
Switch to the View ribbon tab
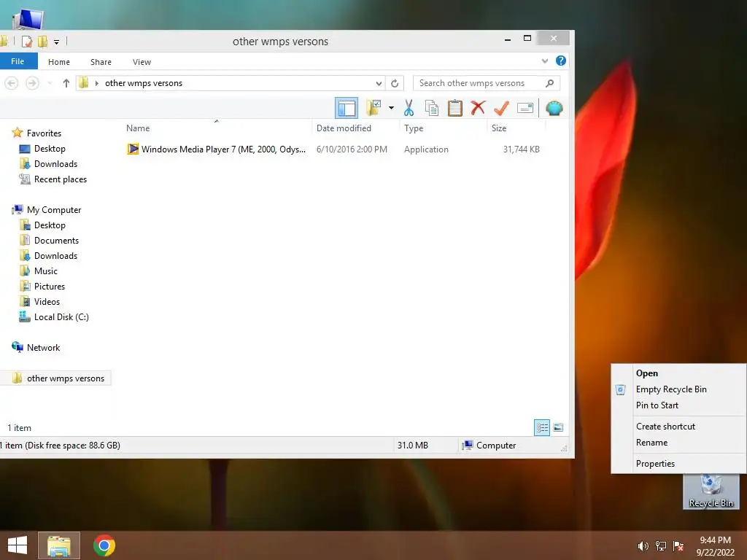(x=142, y=62)
